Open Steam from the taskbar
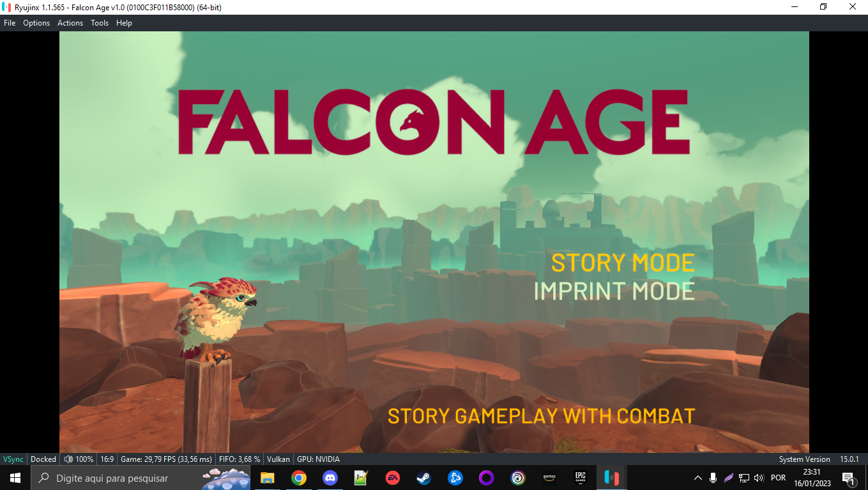The width and height of the screenshot is (868, 490). tap(423, 478)
